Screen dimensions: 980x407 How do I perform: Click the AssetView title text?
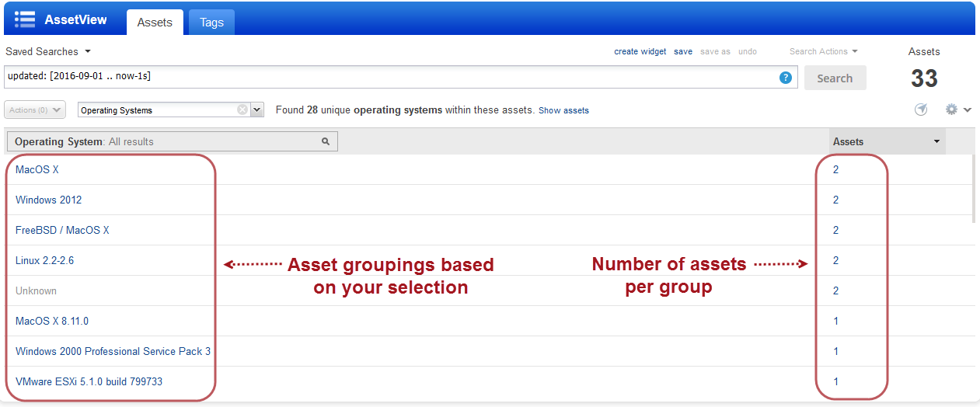(76, 19)
